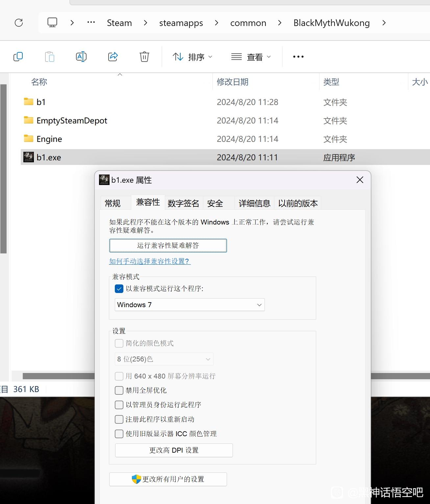This screenshot has width=430, height=504.
Task: Click the Explorer horizontal scrollbar
Action: click(59, 376)
